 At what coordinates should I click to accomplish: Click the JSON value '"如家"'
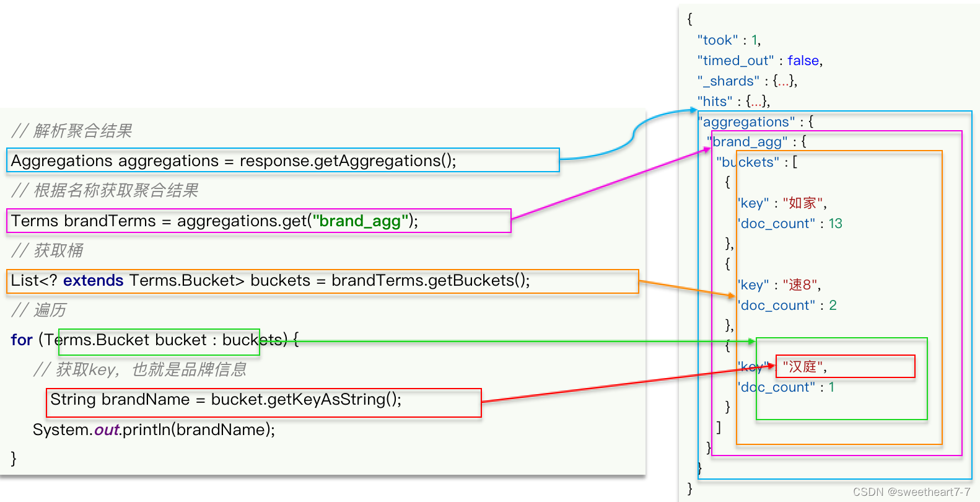[x=803, y=203]
